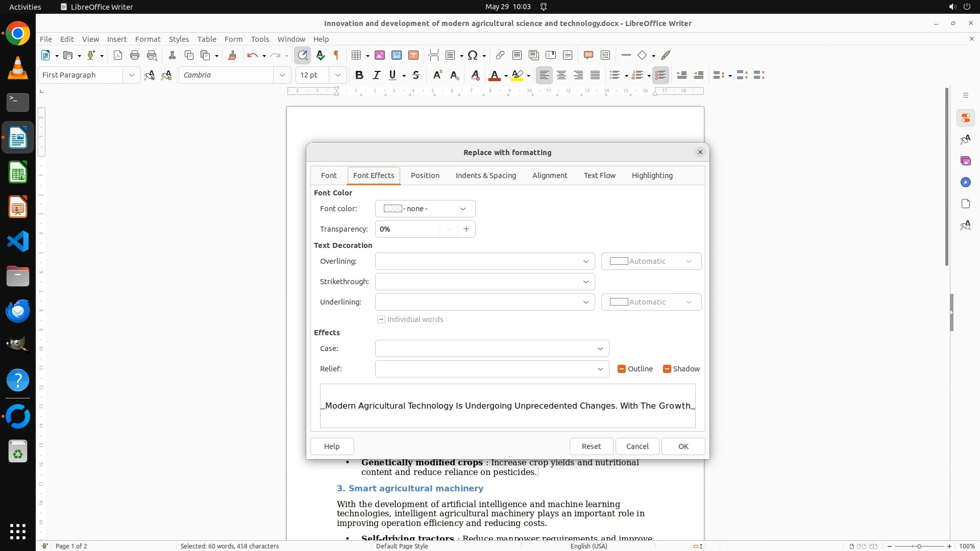
Task: Confirm dialog with OK button
Action: pyautogui.click(x=683, y=446)
